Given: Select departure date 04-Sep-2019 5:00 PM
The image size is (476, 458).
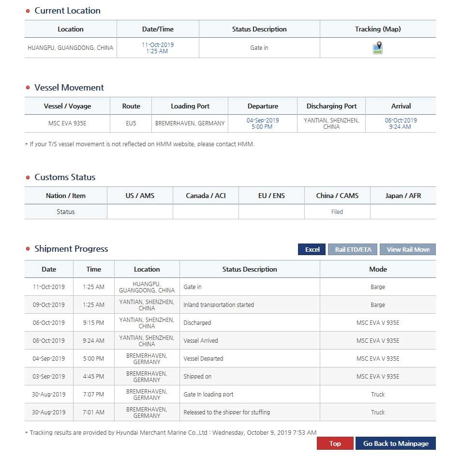Looking at the screenshot, I should (x=263, y=123).
